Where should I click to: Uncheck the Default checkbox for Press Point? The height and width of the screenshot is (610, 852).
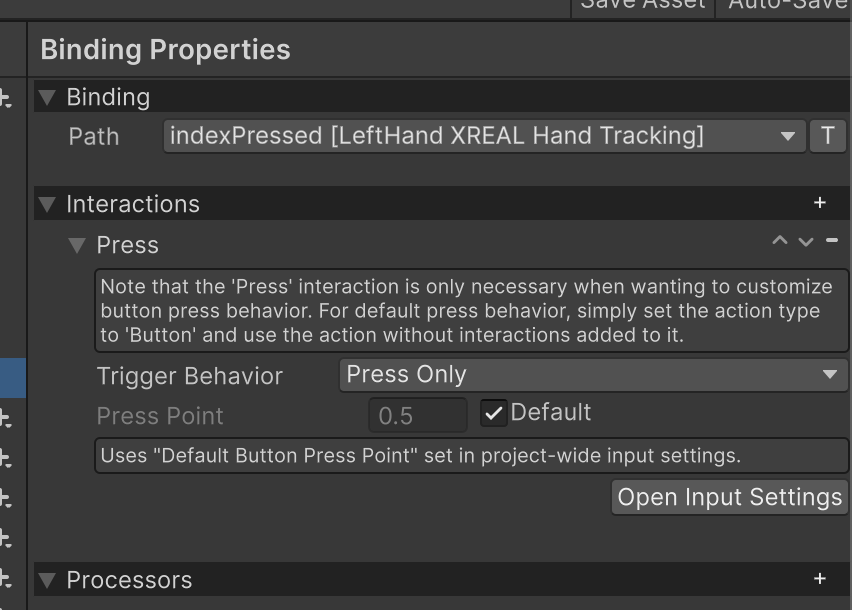[493, 412]
